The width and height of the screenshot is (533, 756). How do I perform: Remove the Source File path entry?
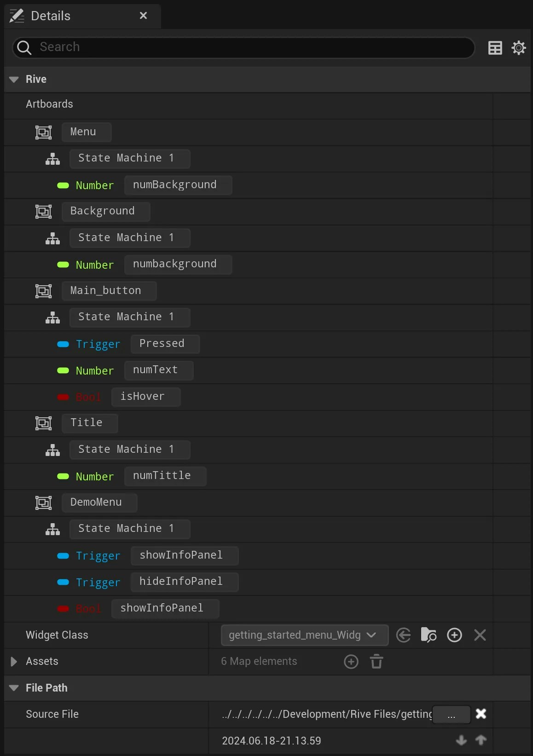click(481, 714)
